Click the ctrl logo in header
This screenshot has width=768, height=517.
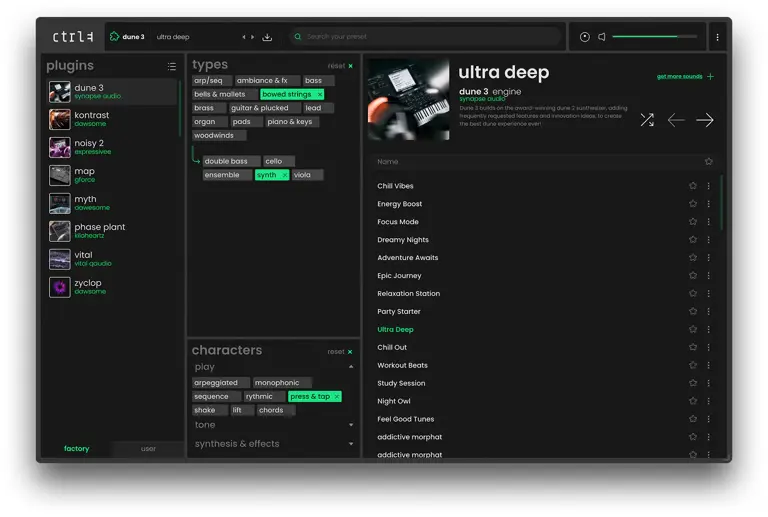pyautogui.click(x=72, y=37)
